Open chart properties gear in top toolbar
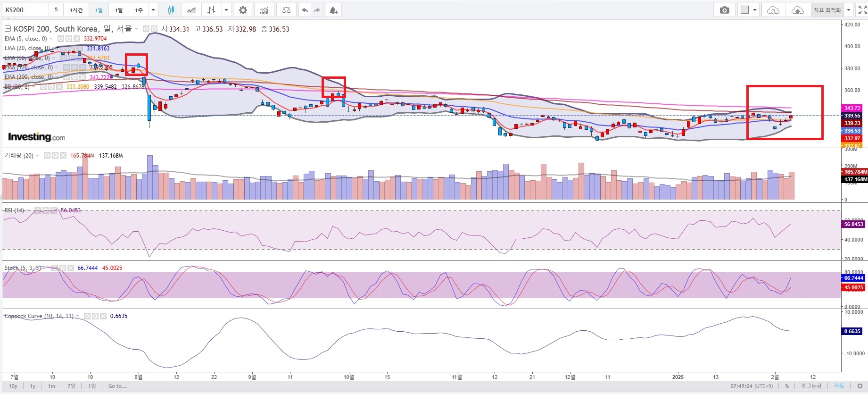This screenshot has width=868, height=394. click(243, 10)
